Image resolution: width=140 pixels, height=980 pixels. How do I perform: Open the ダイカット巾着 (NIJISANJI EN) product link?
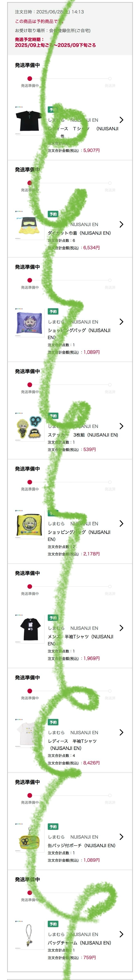79,233
